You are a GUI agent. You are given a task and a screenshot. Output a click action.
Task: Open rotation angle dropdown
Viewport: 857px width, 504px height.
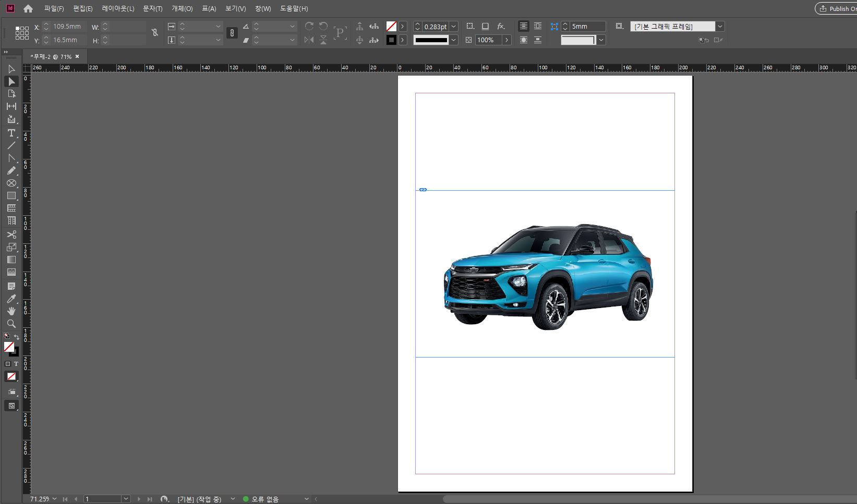pos(292,26)
